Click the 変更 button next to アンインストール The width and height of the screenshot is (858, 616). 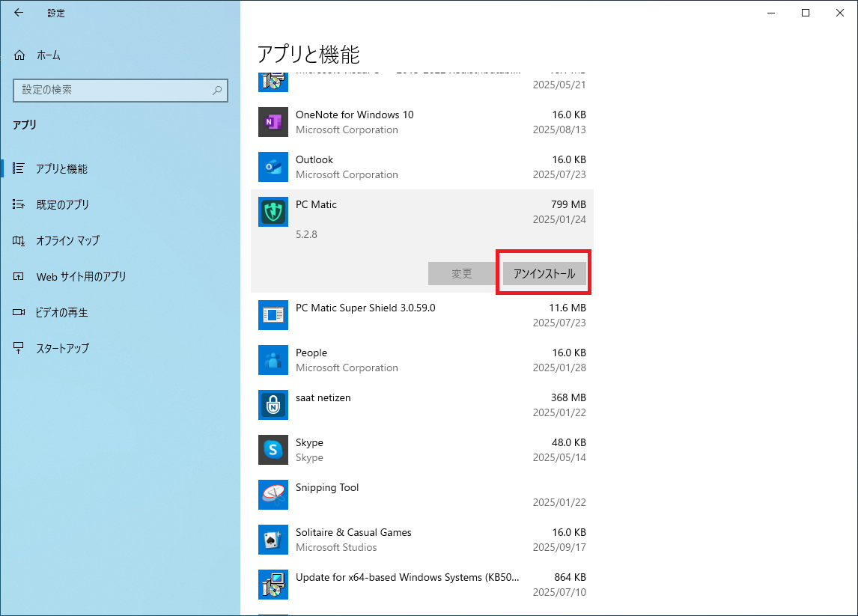coord(462,273)
